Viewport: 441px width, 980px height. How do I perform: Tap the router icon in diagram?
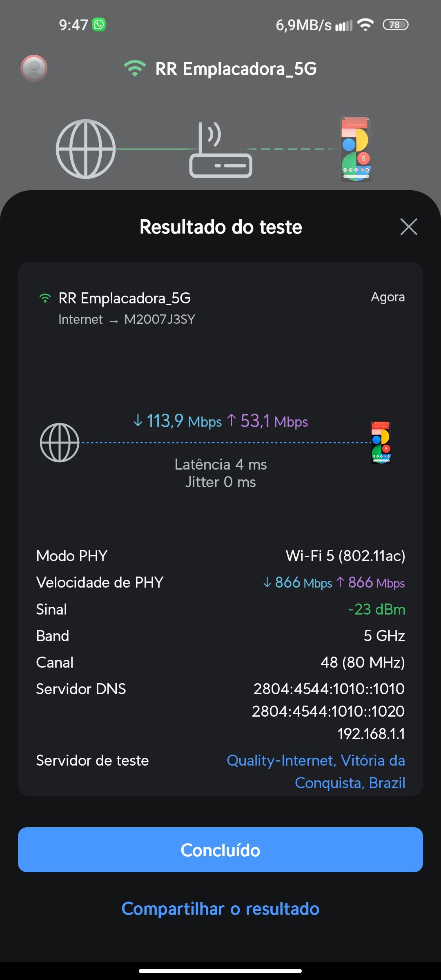[220, 150]
